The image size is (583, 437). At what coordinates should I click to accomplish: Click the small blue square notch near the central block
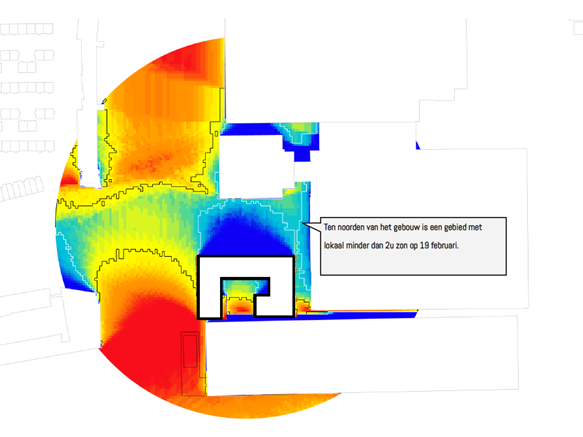point(302,155)
